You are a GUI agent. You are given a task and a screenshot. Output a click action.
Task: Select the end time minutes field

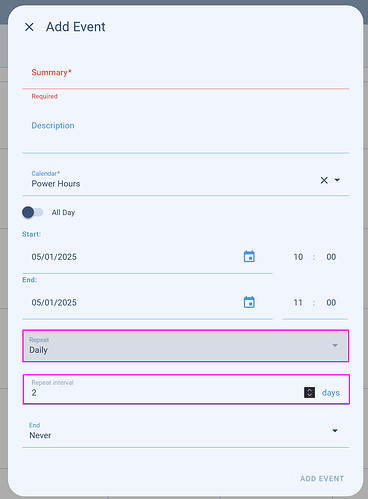[331, 302]
